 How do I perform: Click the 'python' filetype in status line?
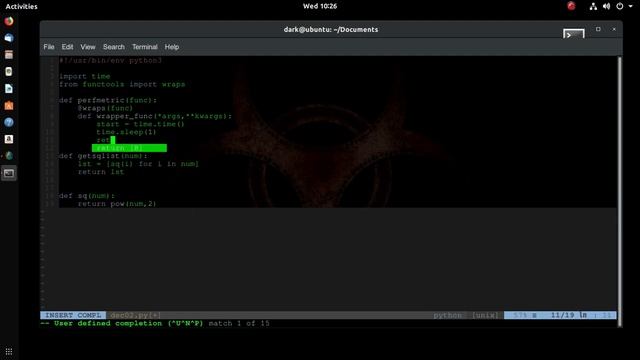(x=447, y=315)
